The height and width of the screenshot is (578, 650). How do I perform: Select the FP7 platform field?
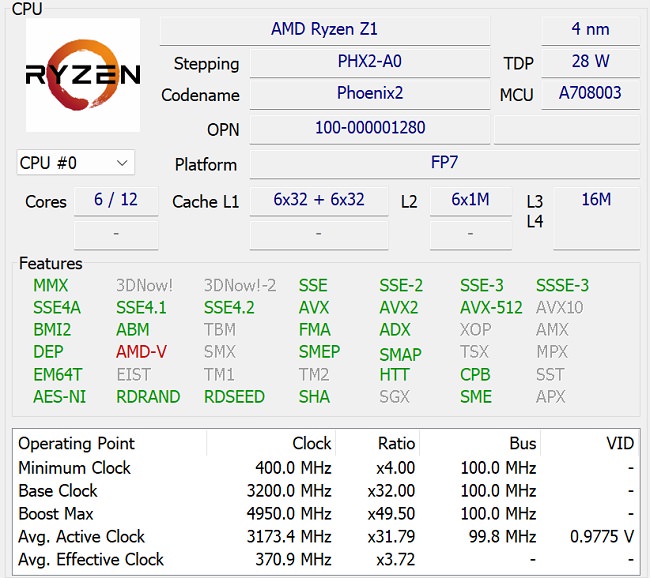pos(444,163)
